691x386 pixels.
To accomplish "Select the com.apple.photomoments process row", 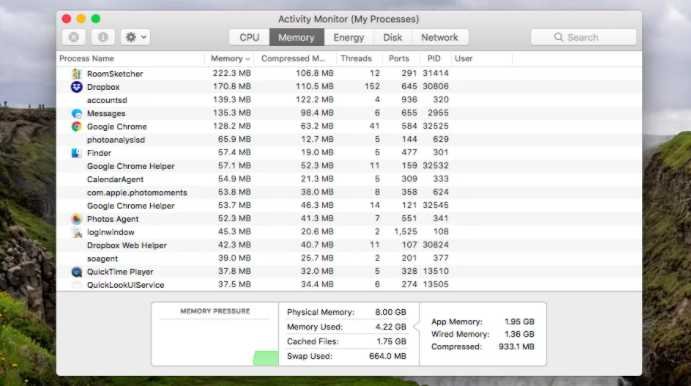I will [x=349, y=193].
